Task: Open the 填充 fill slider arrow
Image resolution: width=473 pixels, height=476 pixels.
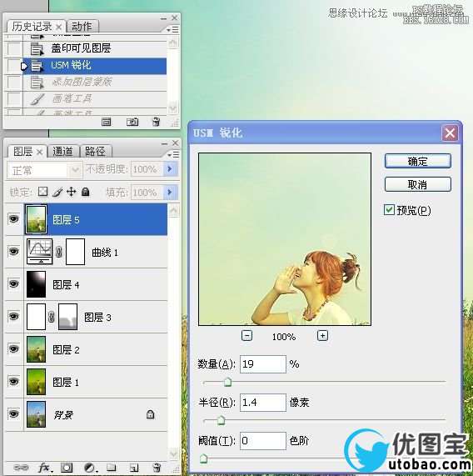Action: pos(170,192)
